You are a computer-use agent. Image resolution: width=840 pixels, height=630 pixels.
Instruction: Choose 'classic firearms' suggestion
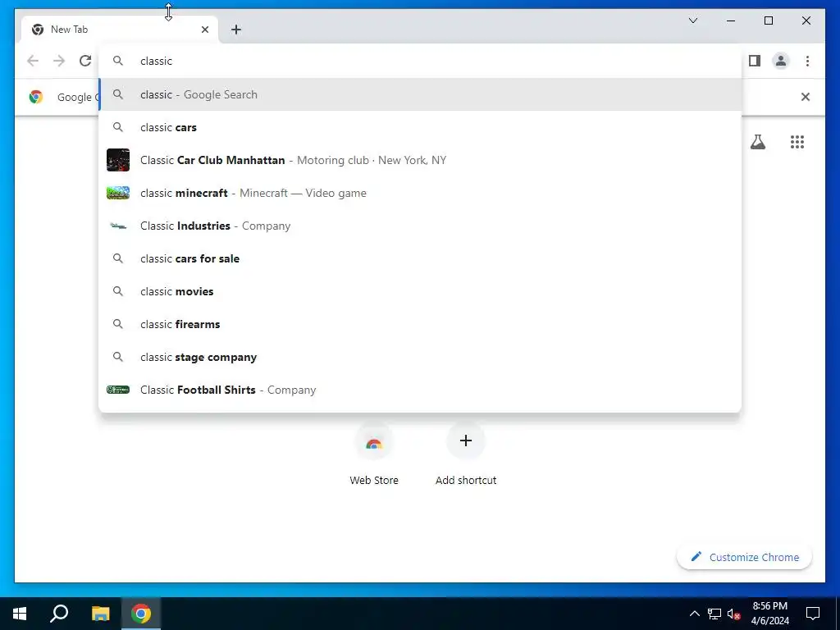coord(420,324)
